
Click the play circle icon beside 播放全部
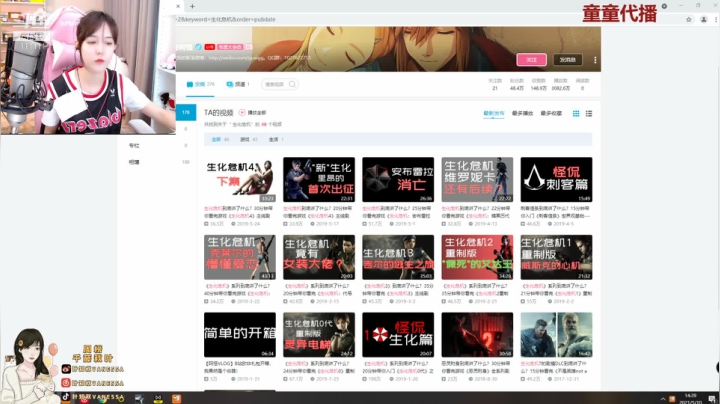point(242,112)
